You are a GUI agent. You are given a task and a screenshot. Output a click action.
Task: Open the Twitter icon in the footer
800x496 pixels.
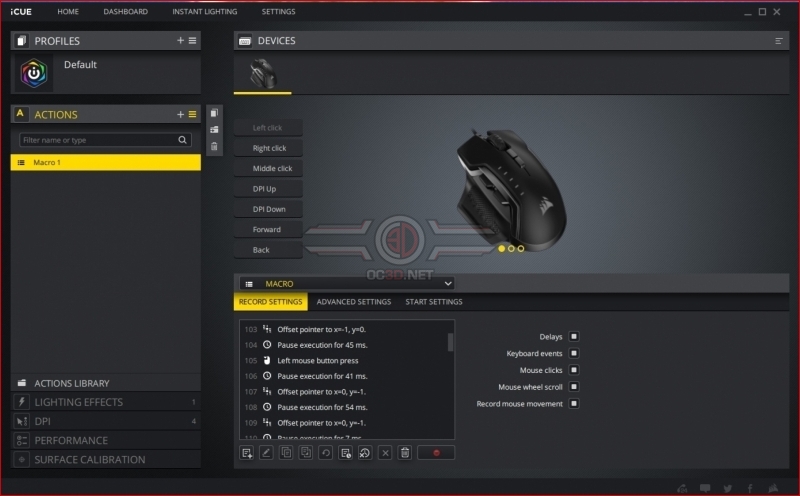[728, 488]
